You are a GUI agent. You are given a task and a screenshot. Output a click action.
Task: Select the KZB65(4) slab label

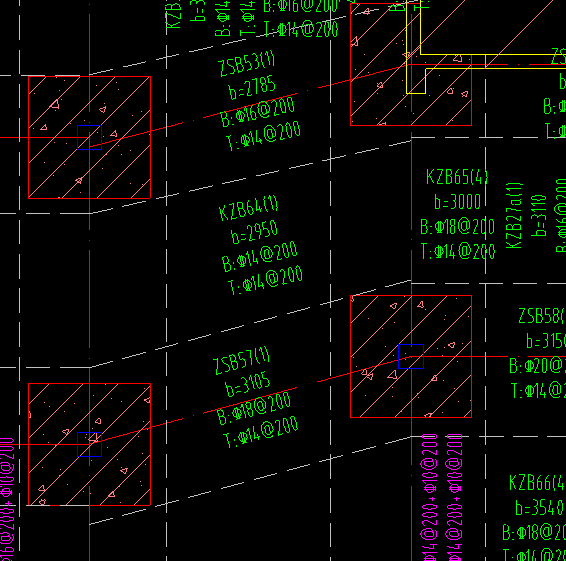[x=457, y=177]
